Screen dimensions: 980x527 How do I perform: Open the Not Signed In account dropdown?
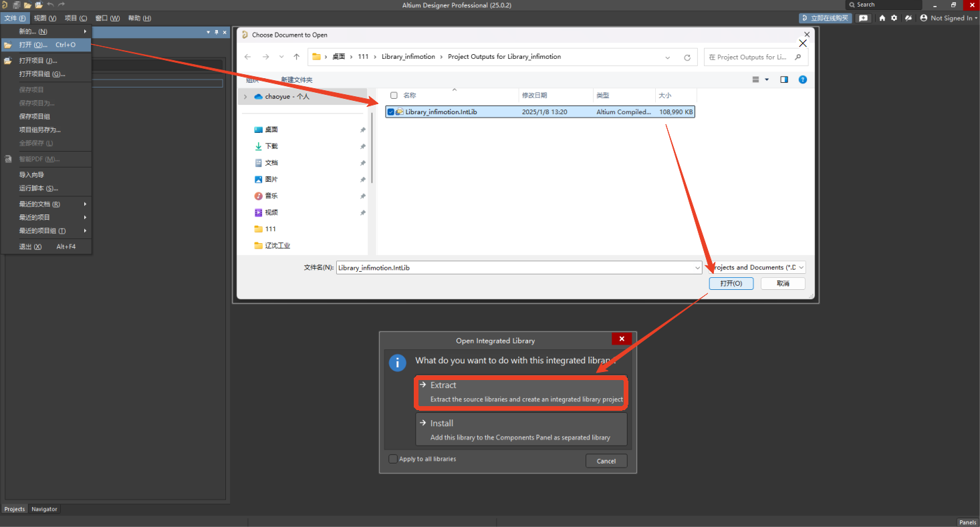point(976,18)
